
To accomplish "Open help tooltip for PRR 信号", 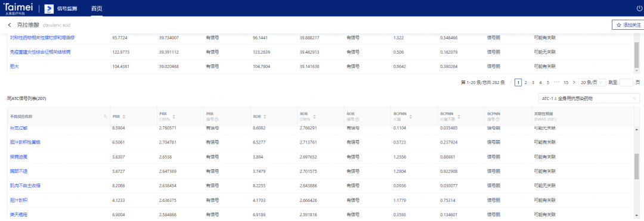I will coord(216,119).
